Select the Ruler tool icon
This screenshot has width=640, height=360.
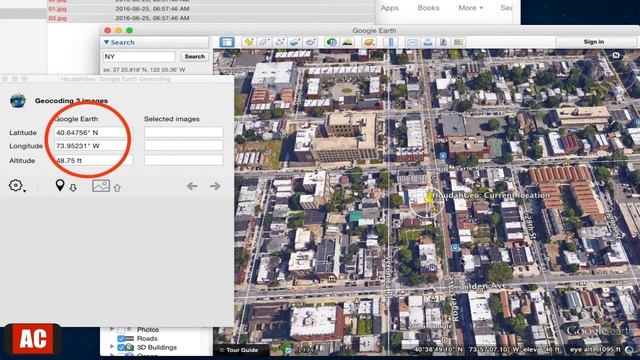[x=391, y=42]
